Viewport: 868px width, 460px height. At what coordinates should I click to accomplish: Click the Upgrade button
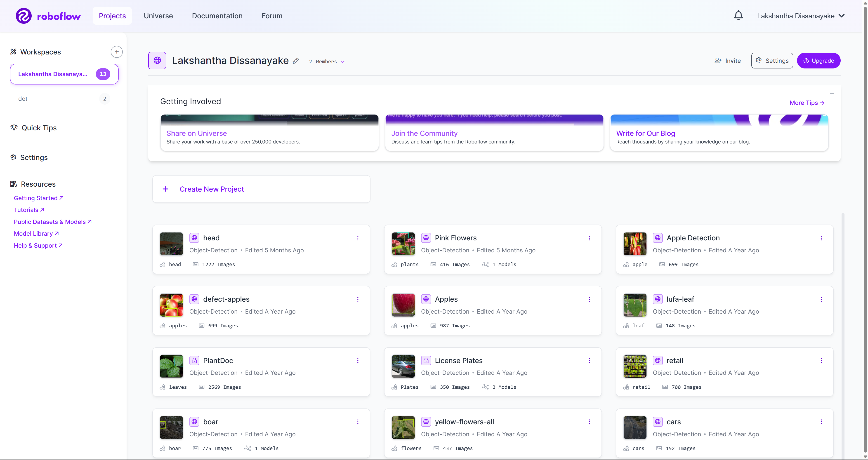point(818,61)
